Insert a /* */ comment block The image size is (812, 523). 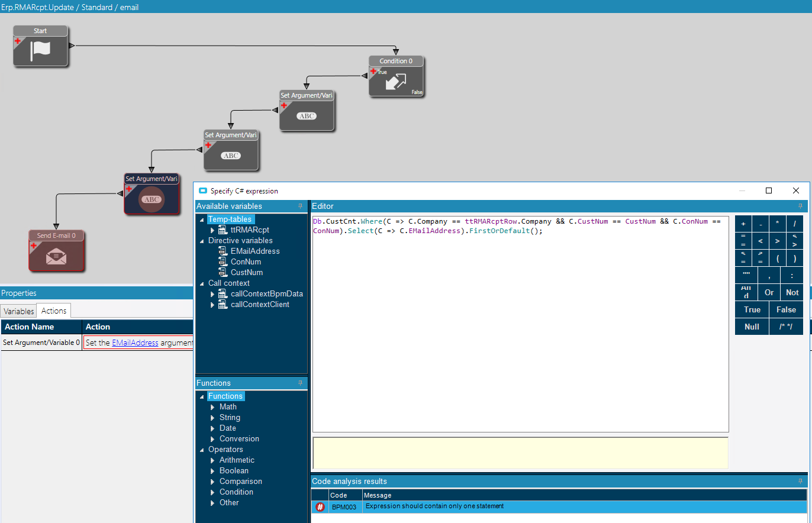click(787, 327)
